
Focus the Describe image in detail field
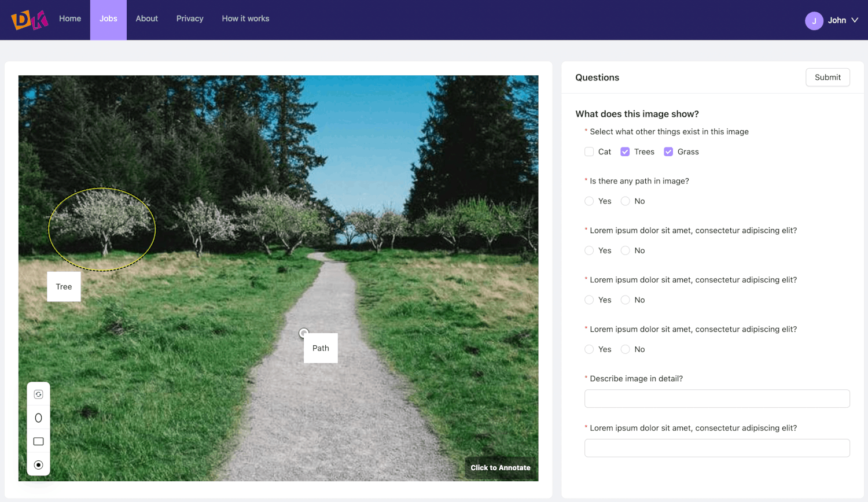point(717,398)
